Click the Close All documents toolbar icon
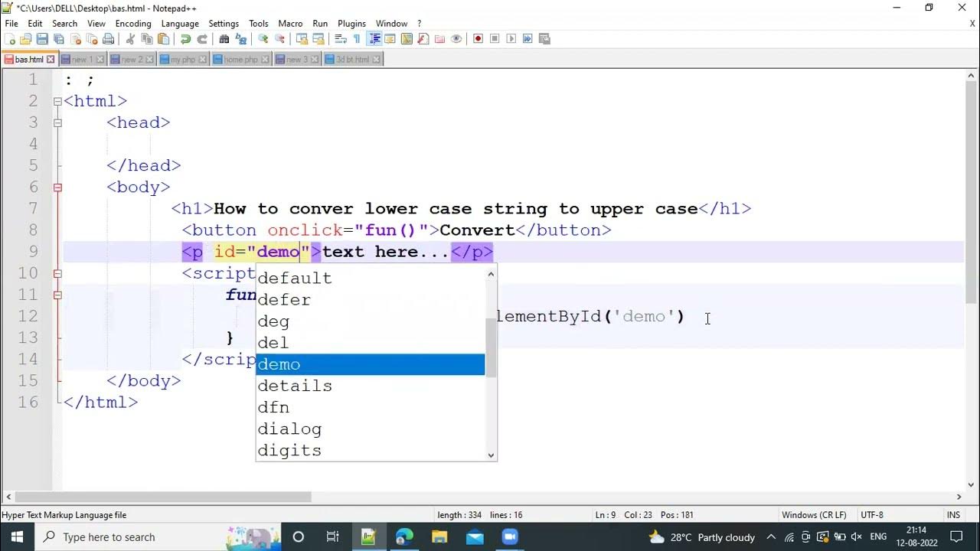Image resolution: width=980 pixels, height=551 pixels. (x=92, y=38)
